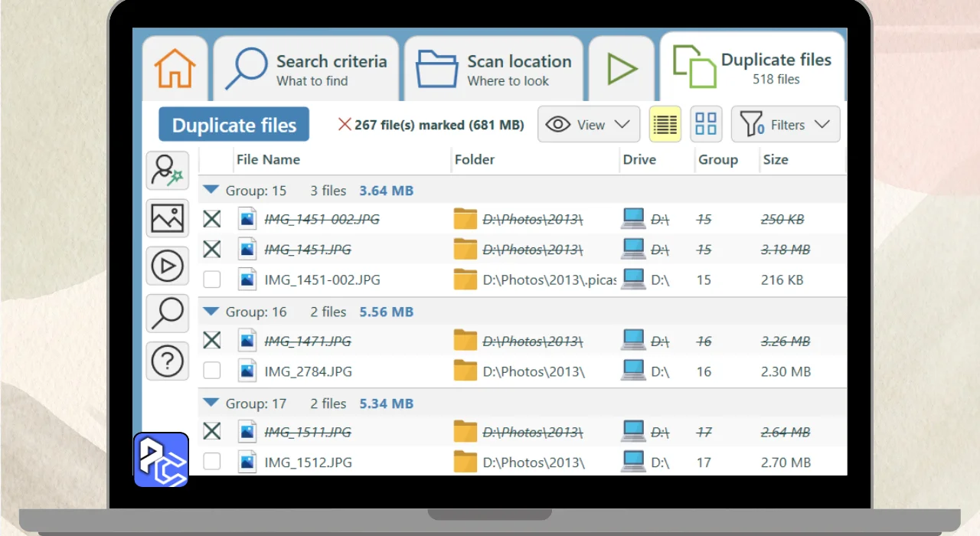Click the circular play sidebar icon

pyautogui.click(x=167, y=266)
